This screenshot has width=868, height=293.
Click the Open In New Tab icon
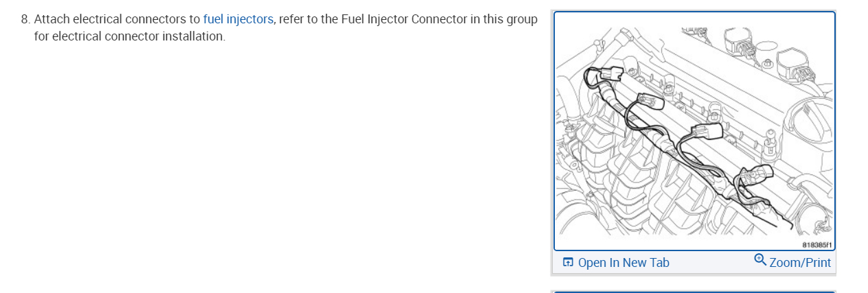[568, 262]
